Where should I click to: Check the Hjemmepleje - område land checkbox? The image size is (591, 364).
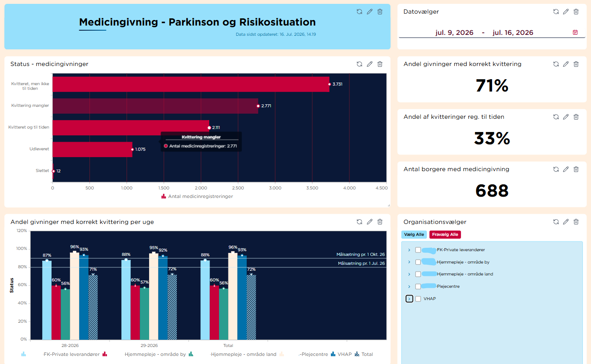click(x=418, y=274)
